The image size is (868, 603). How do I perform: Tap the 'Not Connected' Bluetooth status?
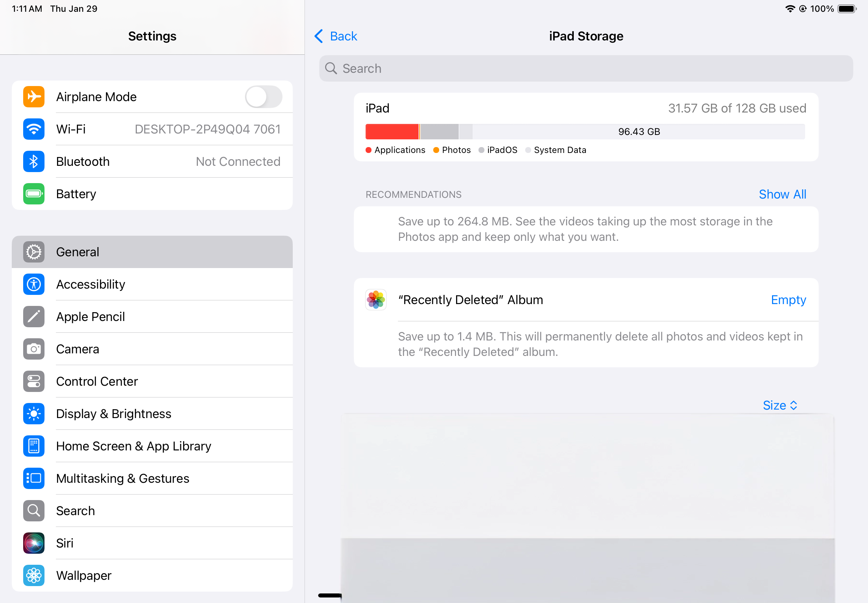point(238,161)
